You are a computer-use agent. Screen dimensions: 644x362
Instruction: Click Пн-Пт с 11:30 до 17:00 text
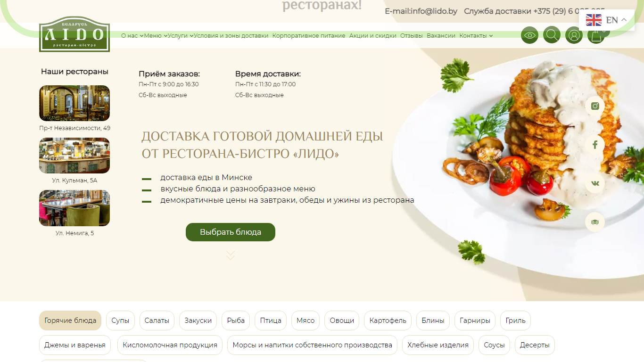(x=265, y=84)
